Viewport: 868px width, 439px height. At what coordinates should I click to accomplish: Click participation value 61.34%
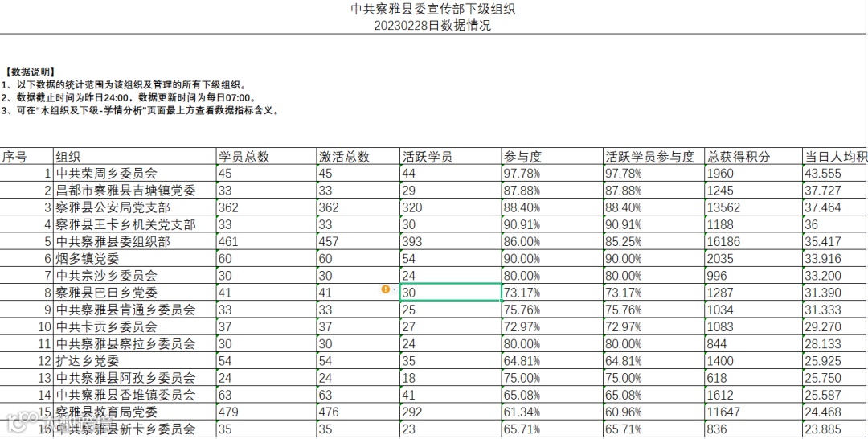pyautogui.click(x=552, y=412)
